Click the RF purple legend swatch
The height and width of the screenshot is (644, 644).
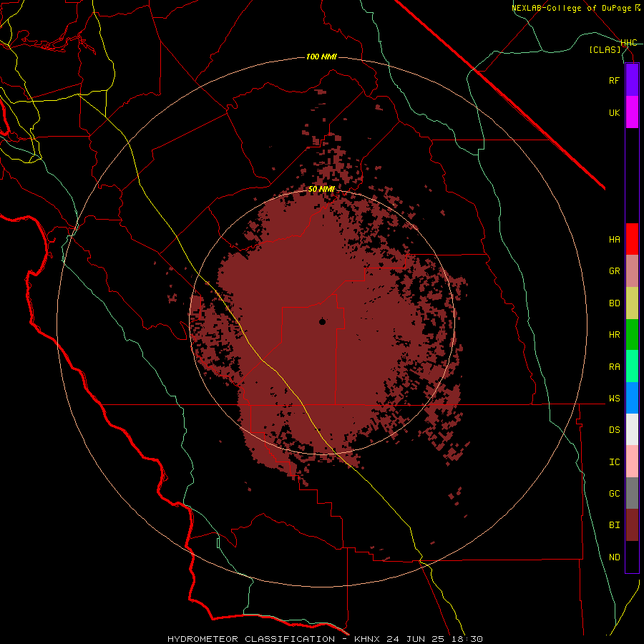coord(632,80)
